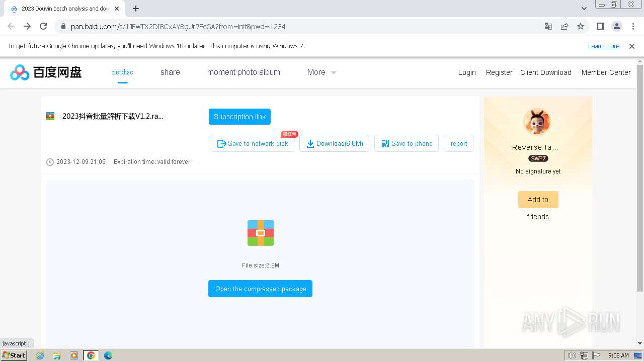This screenshot has width=644, height=362.
Task: Click the Login link
Action: [x=467, y=72]
